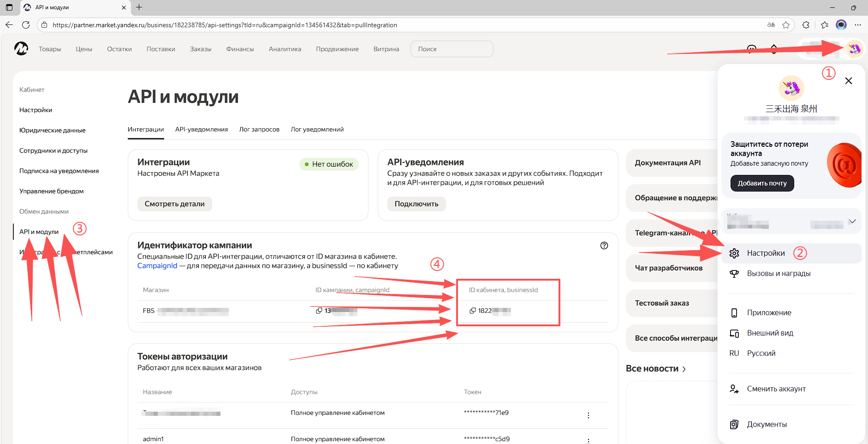
Task: Click the documents icon next to Документы
Action: click(734, 424)
